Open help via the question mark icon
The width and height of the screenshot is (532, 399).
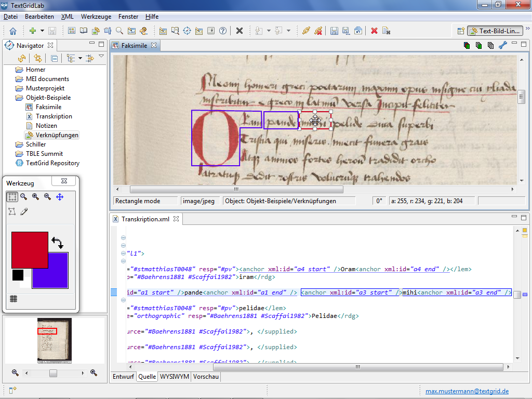pos(223,31)
